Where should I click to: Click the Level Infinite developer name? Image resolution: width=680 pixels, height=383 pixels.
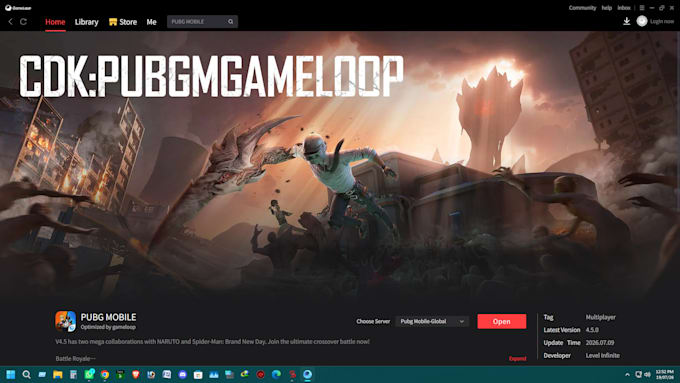point(602,355)
